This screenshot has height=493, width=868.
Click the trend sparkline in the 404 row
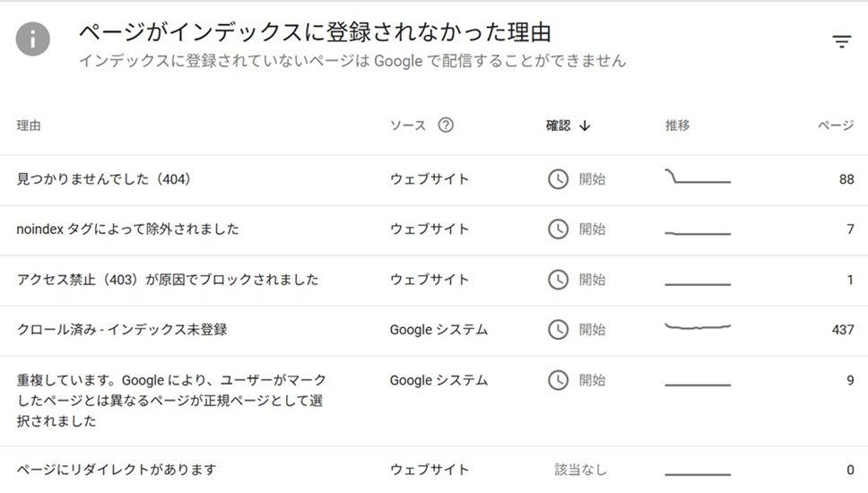698,178
